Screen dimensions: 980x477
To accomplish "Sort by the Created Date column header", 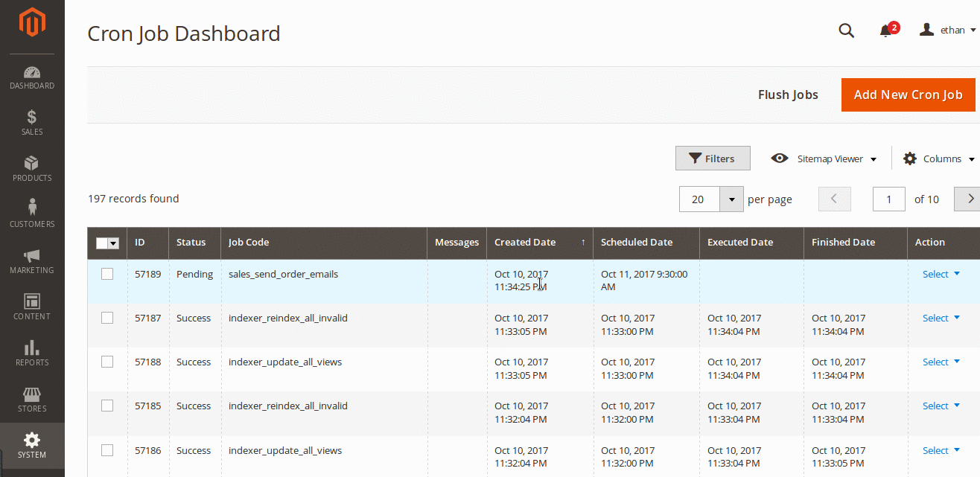I will pyautogui.click(x=540, y=243).
